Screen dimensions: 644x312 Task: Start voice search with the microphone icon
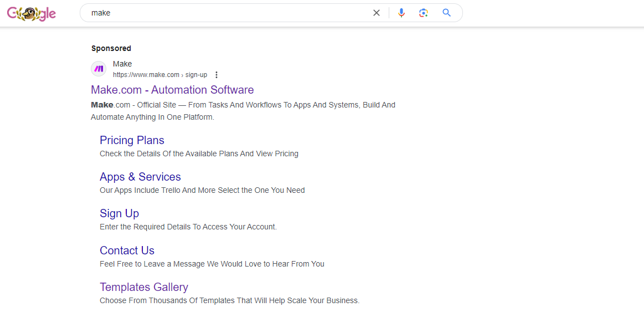[401, 13]
